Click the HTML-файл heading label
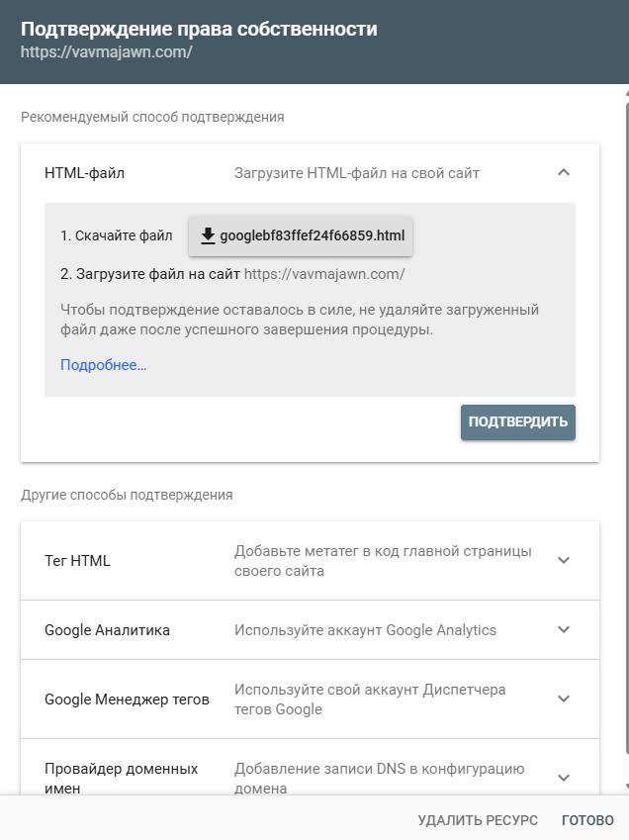Viewport: 629px width, 840px height. [85, 173]
